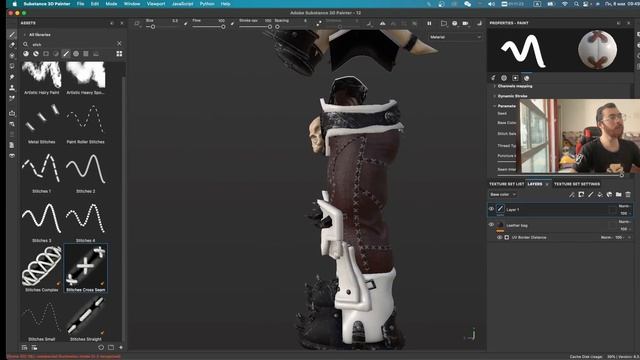Switch to Texture Set List tab

[507, 184]
